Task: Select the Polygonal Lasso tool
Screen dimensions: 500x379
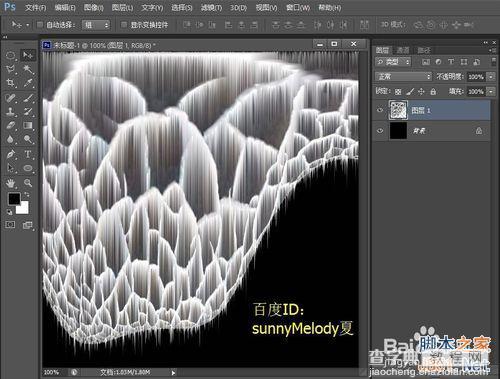Action: (x=10, y=69)
